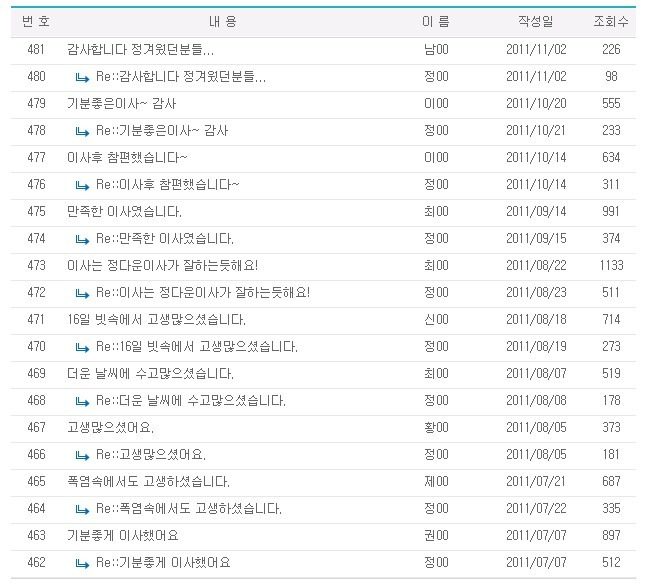
Task: Click author '제00' in row 465
Action: pyautogui.click(x=436, y=481)
